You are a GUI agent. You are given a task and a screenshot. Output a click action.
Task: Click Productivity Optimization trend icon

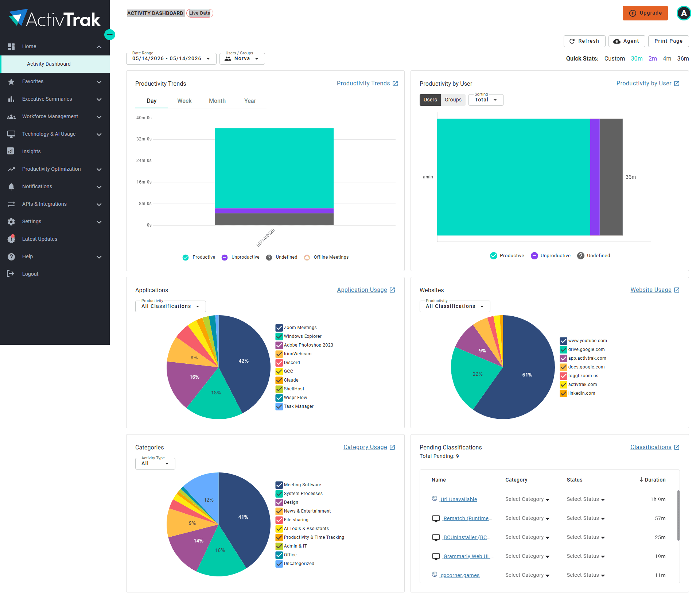coord(11,169)
